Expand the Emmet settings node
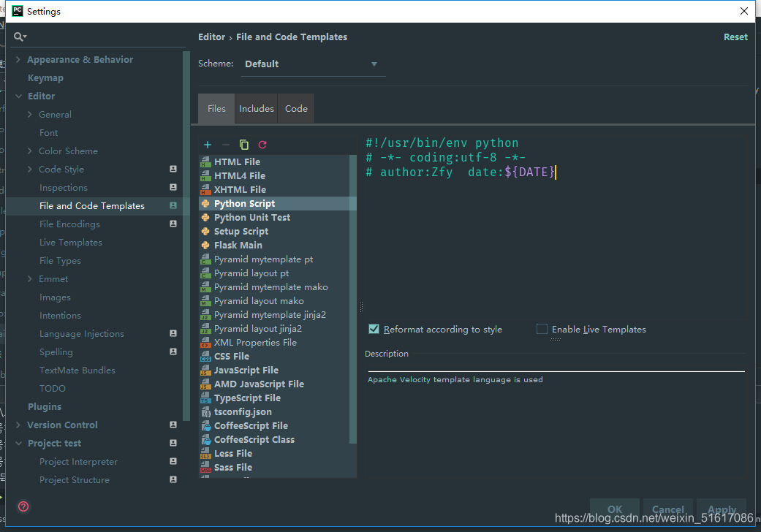The image size is (761, 532). coord(29,279)
